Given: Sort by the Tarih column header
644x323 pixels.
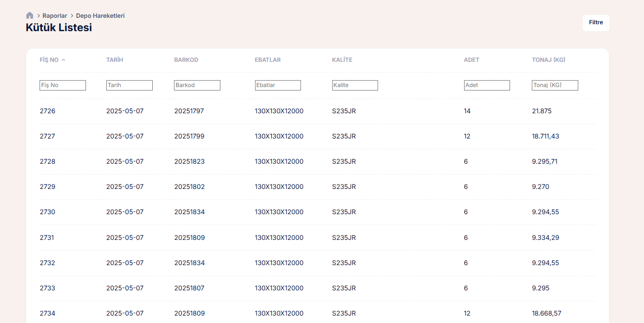Looking at the screenshot, I should click(x=115, y=60).
